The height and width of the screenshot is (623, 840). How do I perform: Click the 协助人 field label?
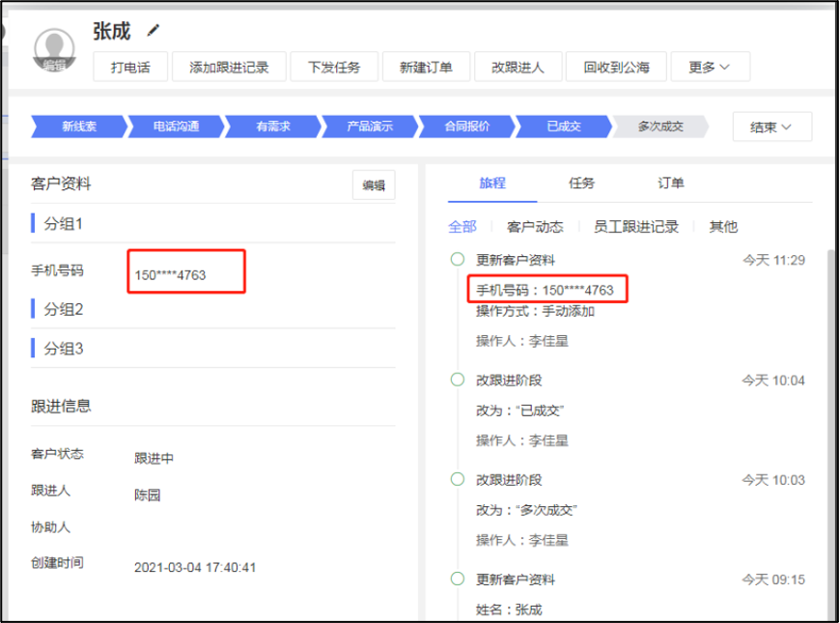[x=50, y=527]
